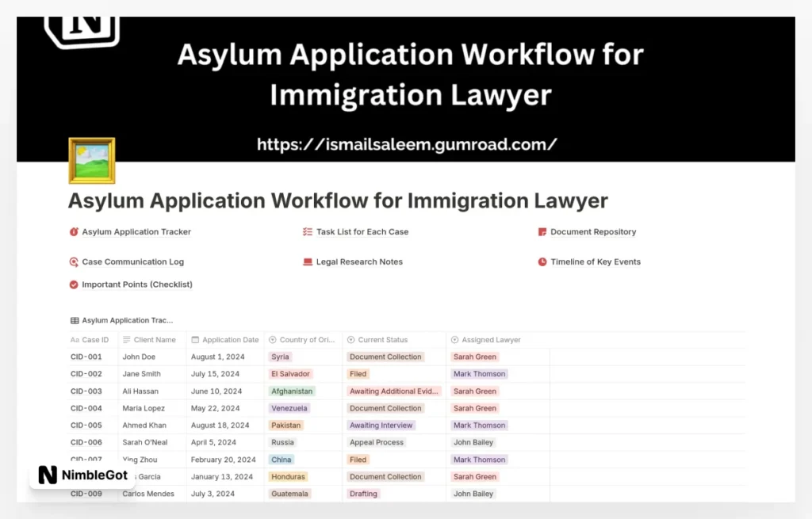The width and height of the screenshot is (812, 519).
Task: Click the landscape picture page icon
Action: (91, 161)
